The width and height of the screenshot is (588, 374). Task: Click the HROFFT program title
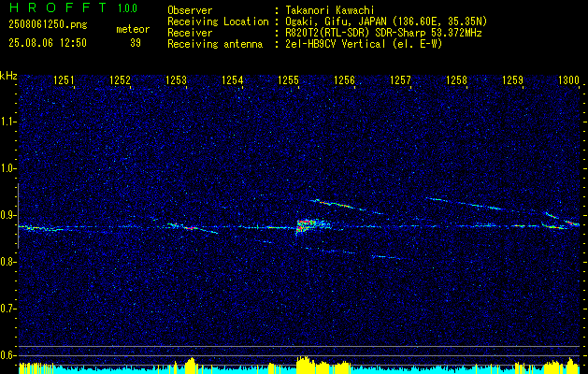57,7
